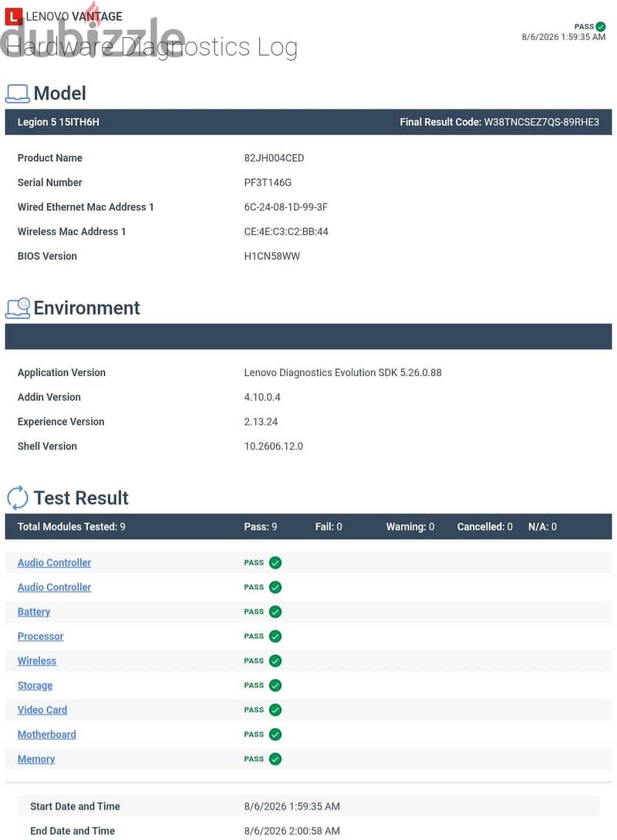Image resolution: width=617 pixels, height=840 pixels.
Task: Select Lenovo Diagnostics Evolution SDK 5.26.0.88 text
Action: pos(342,373)
